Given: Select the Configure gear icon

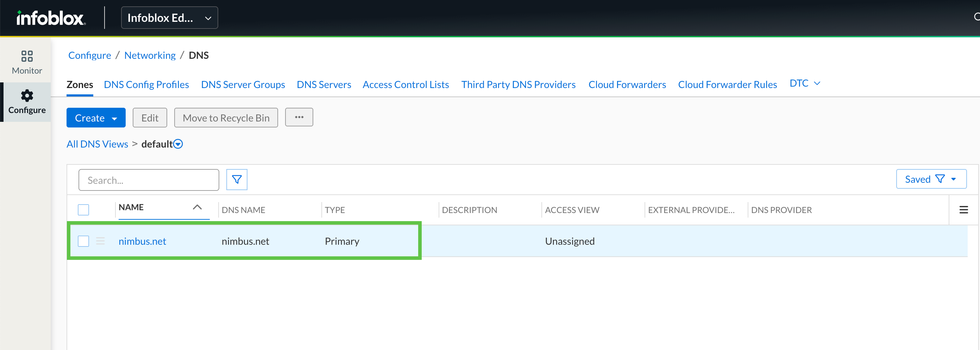Looking at the screenshot, I should [27, 96].
